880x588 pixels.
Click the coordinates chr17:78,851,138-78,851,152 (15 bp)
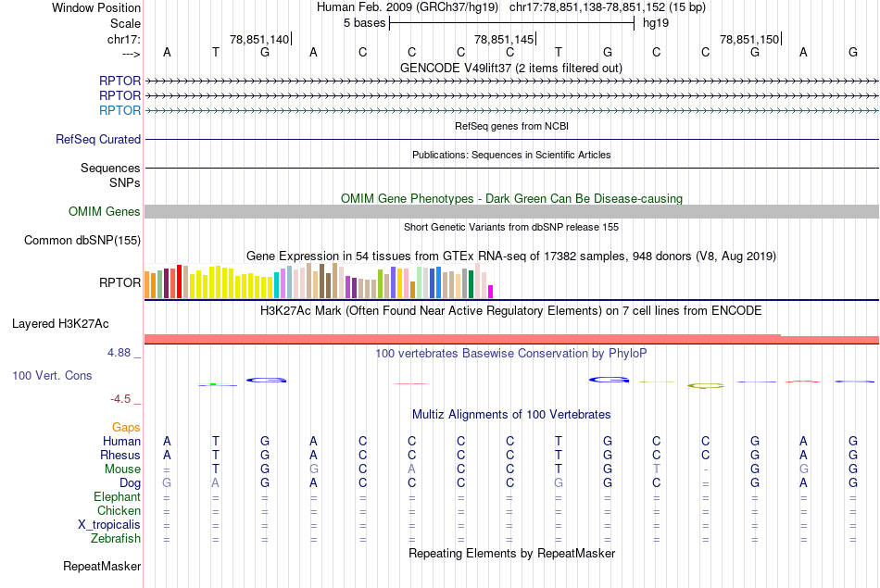coord(608,7)
